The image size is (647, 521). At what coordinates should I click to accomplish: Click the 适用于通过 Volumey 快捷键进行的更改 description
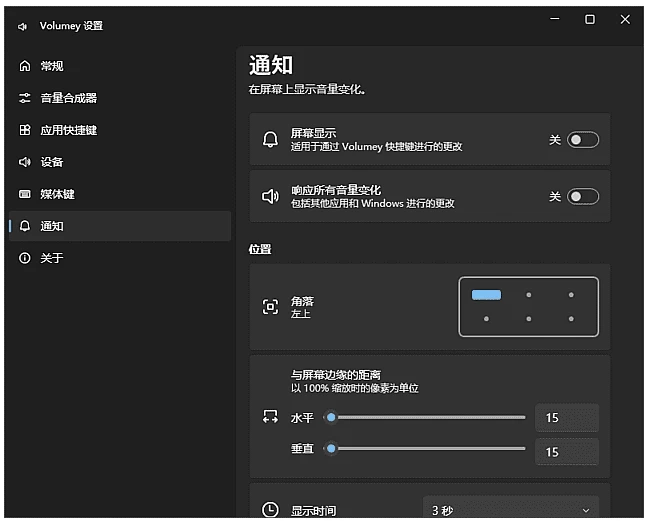(x=376, y=147)
